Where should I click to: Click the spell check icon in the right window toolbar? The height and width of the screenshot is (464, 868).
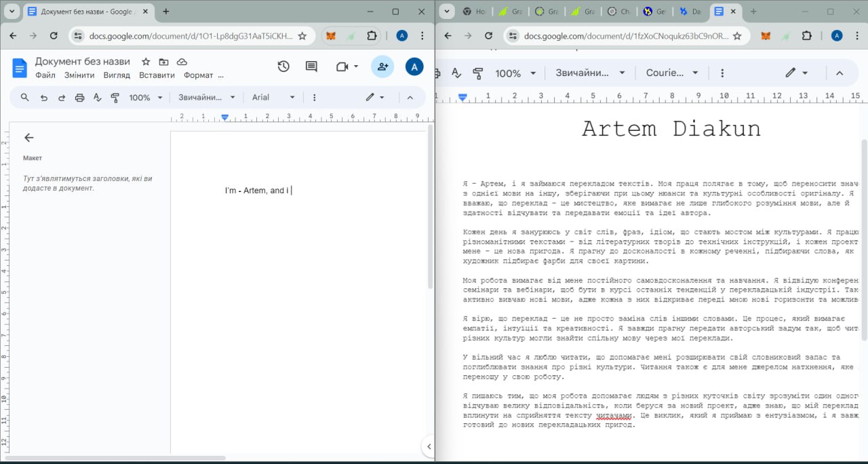pos(456,73)
